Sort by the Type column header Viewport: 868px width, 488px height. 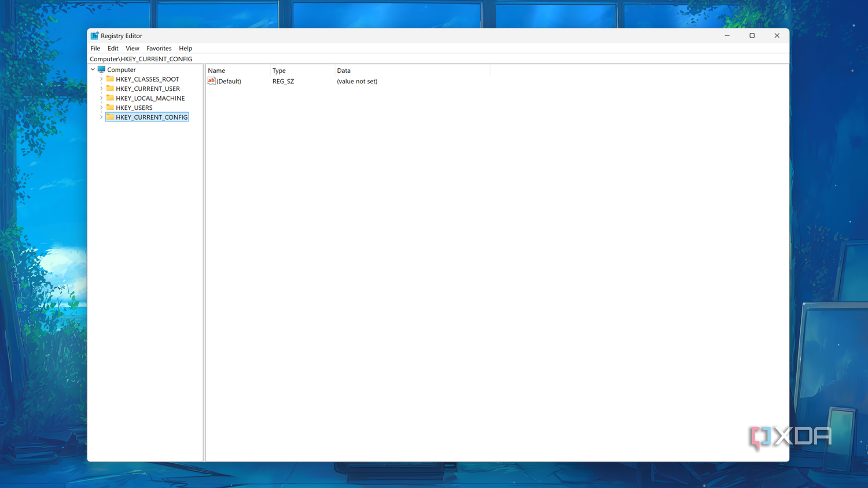[x=303, y=71]
